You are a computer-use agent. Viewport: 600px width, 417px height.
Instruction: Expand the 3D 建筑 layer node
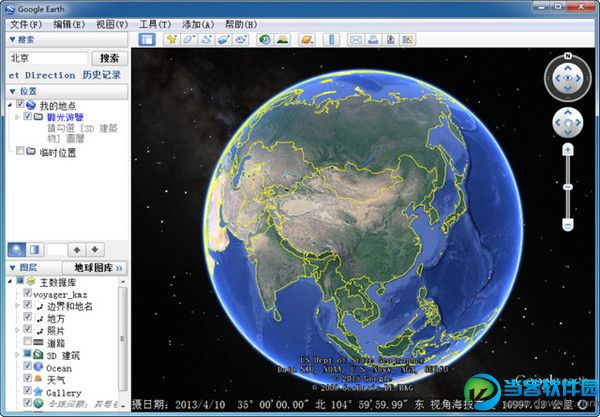[x=16, y=355]
